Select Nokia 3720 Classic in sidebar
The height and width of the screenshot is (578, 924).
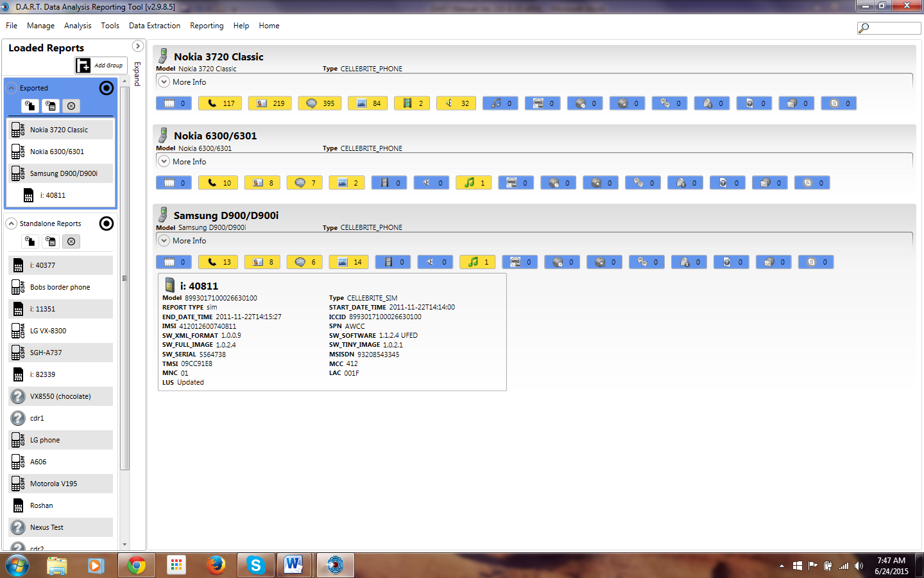click(61, 130)
